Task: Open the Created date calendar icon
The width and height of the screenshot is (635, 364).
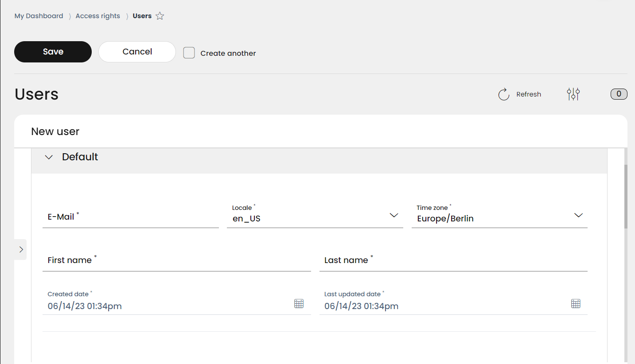Action: coord(299,303)
